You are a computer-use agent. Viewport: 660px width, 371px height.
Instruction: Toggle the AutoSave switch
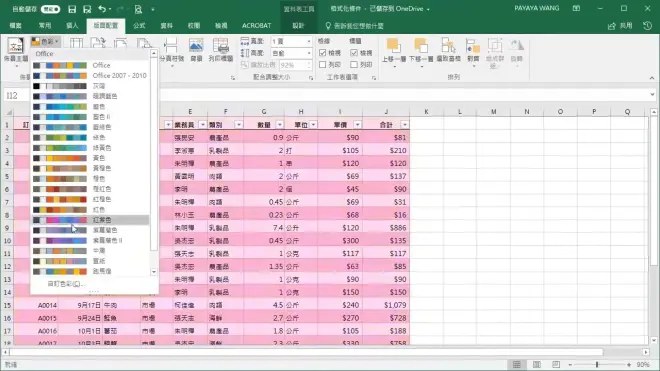pos(50,9)
